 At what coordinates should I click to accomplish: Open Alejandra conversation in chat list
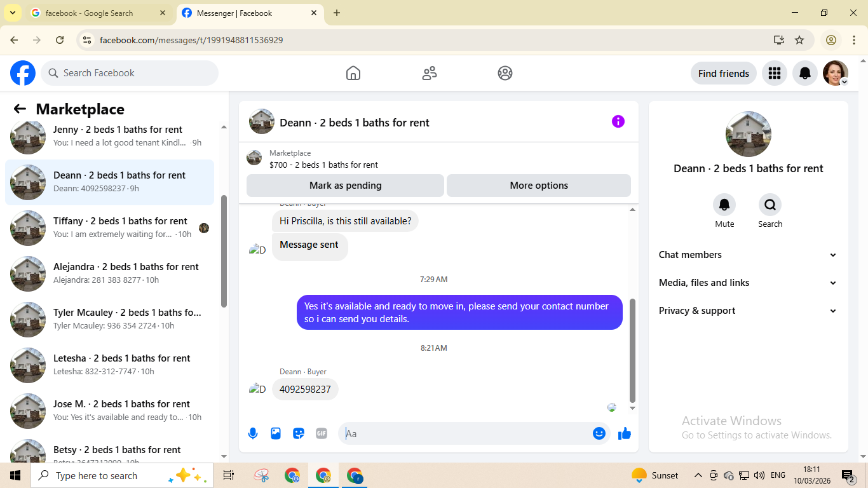(109, 274)
